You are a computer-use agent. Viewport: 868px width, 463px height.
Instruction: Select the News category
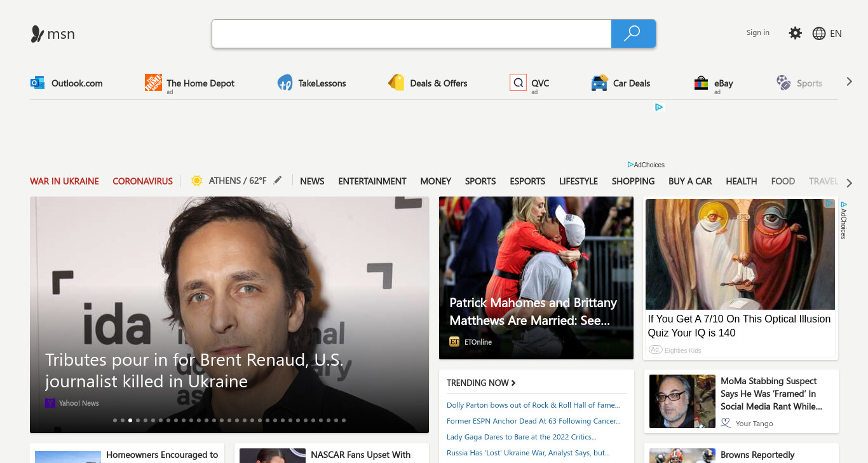click(312, 181)
